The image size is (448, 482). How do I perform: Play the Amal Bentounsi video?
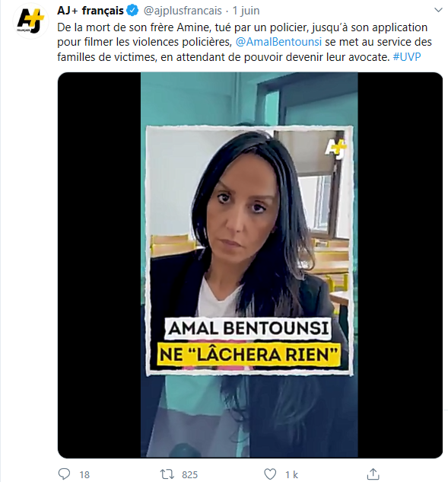(249, 265)
